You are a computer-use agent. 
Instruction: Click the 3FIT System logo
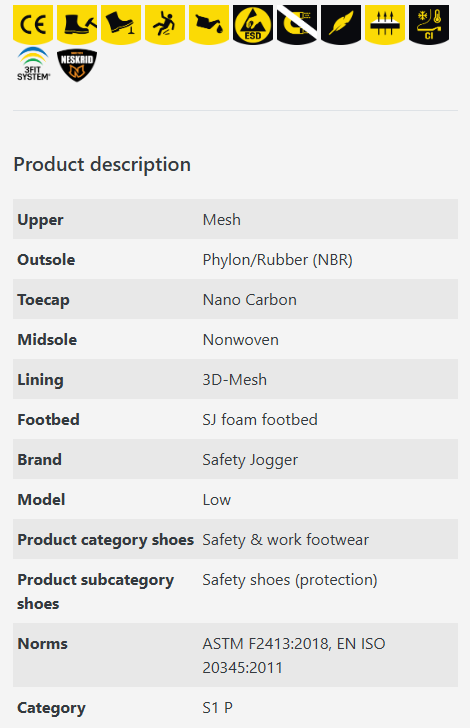coord(33,65)
